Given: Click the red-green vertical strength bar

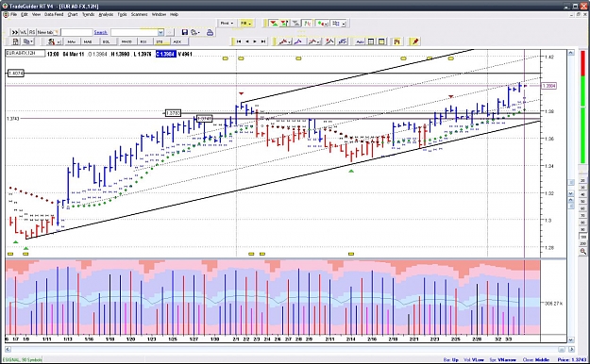Looking at the screenshot, I should (582, 108).
